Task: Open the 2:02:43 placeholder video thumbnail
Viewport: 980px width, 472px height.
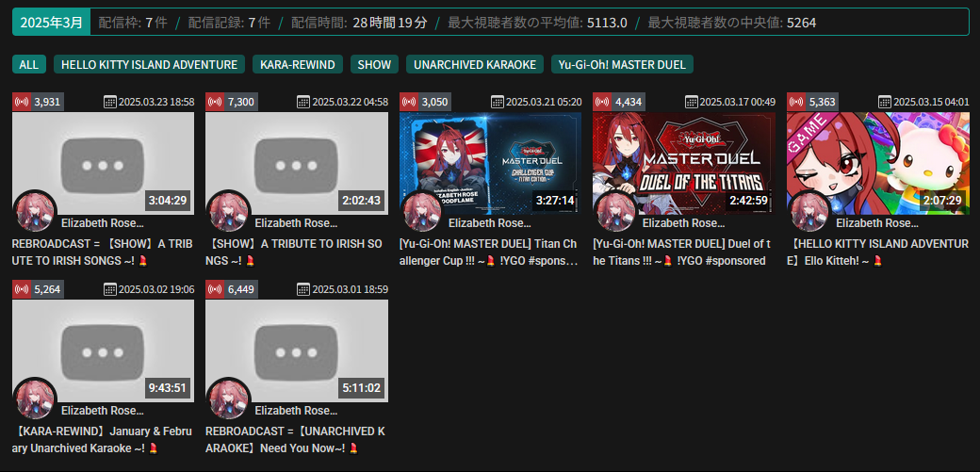Action: point(297,163)
